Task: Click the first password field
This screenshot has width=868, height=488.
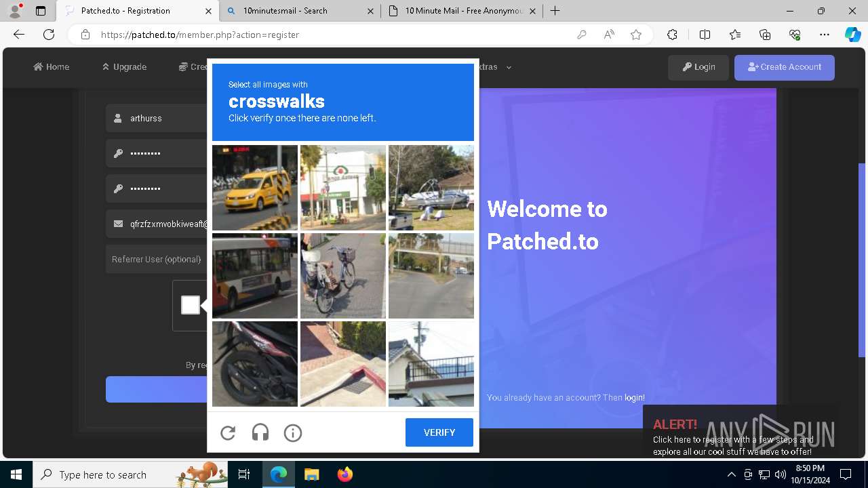Action: point(157,153)
